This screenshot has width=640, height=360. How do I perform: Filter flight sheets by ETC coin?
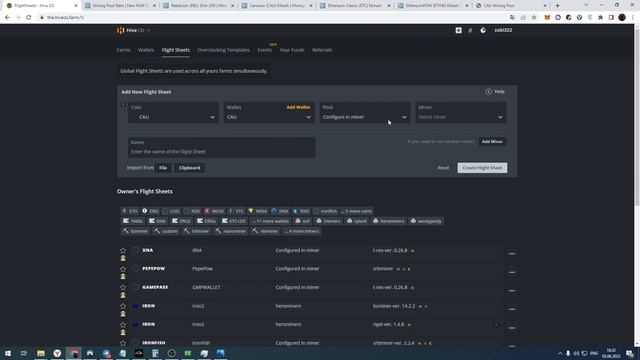tap(236, 211)
